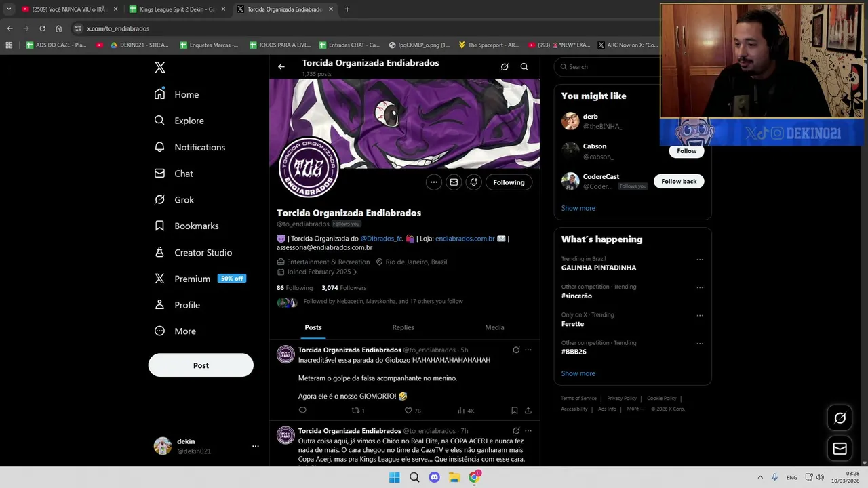
Task: Show more suggested accounts
Action: [578, 208]
